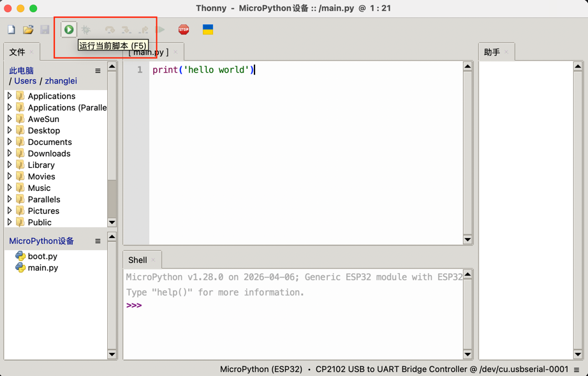Click the Ukraine flag toolbar icon

pyautogui.click(x=208, y=29)
